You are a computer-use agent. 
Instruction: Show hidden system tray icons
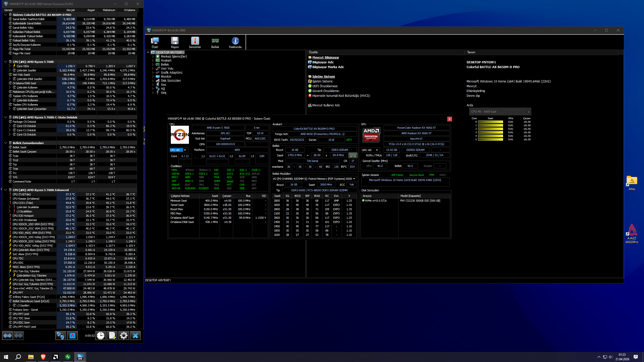pos(599,357)
